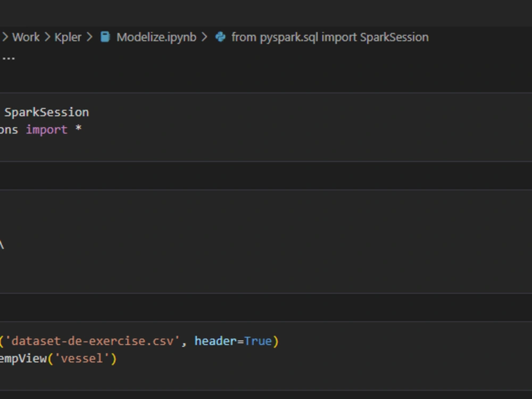Image resolution: width=532 pixels, height=399 pixels.
Task: Expand the chevron before Work
Action: tap(5, 37)
